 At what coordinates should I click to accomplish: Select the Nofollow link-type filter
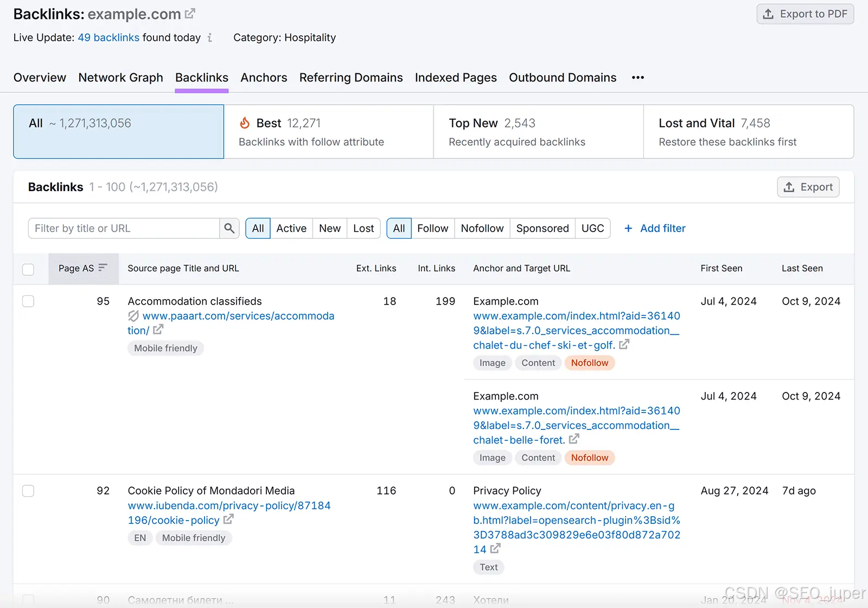482,229
